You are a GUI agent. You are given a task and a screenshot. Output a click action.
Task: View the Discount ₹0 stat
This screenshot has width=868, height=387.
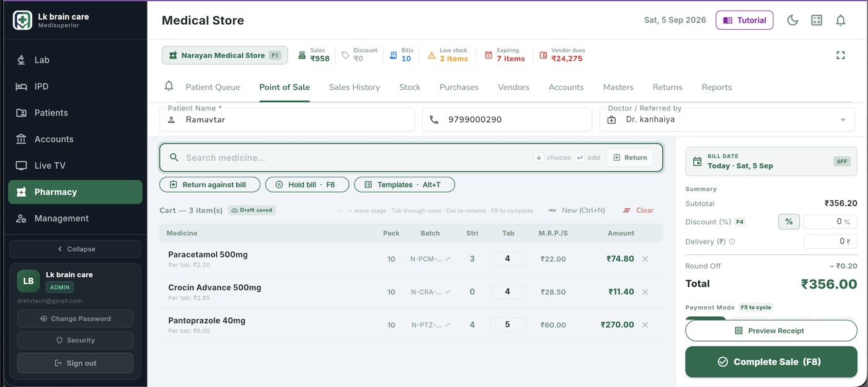360,55
